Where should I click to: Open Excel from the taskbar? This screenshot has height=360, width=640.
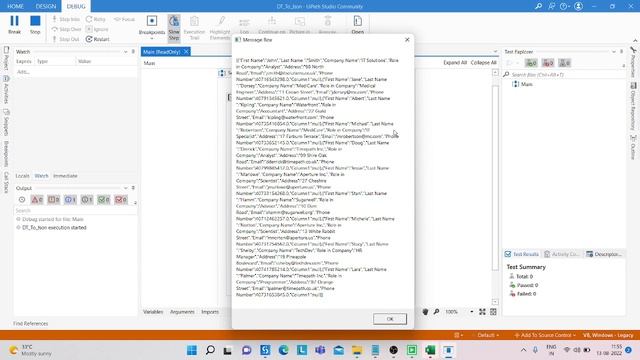pos(430,350)
